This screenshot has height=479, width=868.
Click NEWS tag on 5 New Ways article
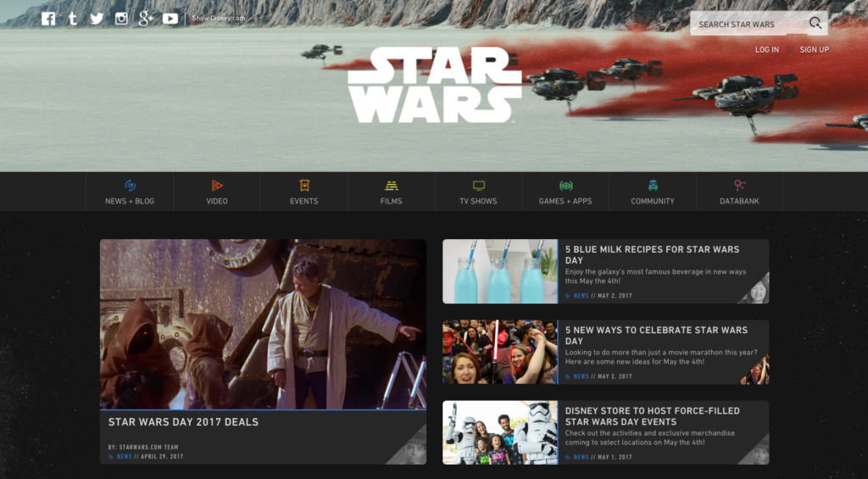point(581,376)
